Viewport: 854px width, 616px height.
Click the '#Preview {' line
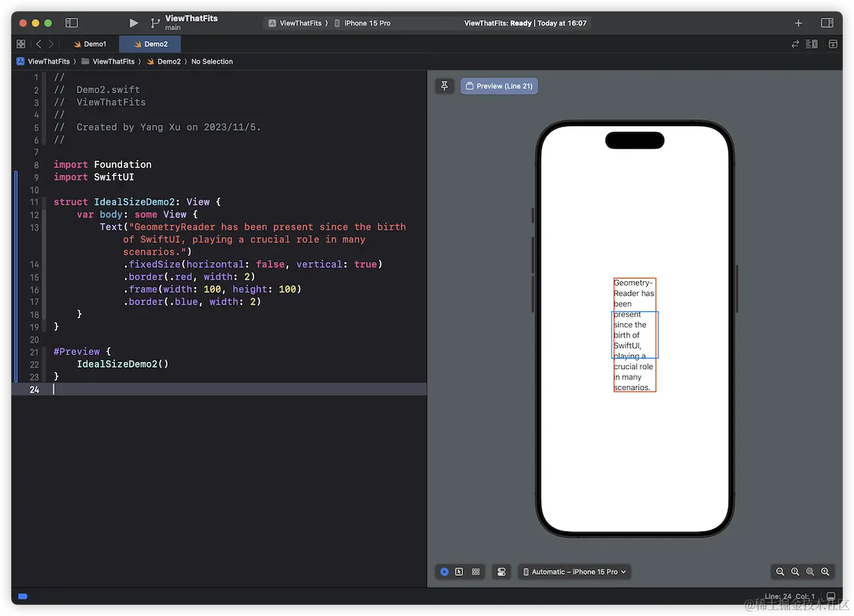[82, 352]
